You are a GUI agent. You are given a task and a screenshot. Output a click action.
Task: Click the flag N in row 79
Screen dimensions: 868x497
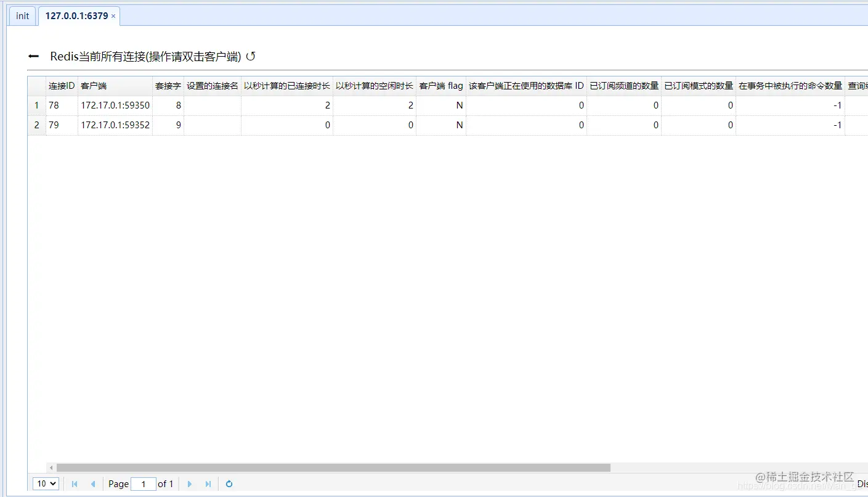coord(441,125)
